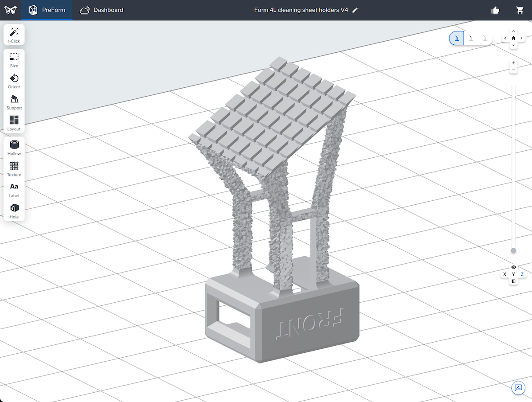Select the second support view mode
Image resolution: width=532 pixels, height=402 pixels.
coord(471,39)
